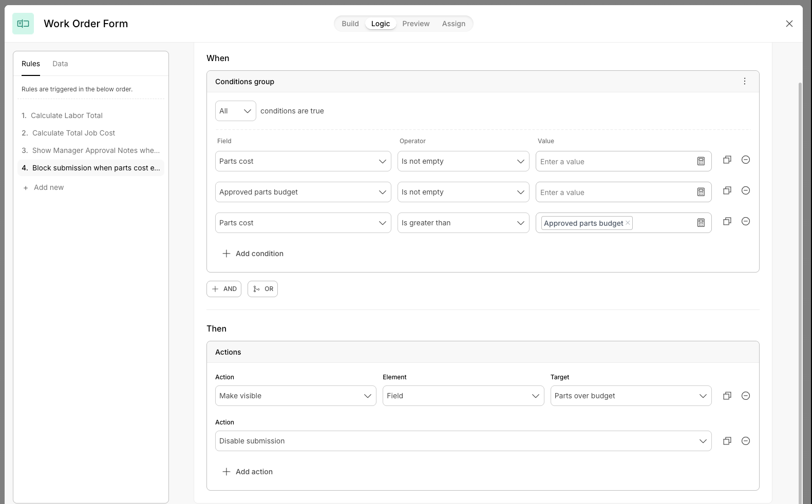Switch to the Preview tab
This screenshot has height=504, width=812.
coord(416,24)
